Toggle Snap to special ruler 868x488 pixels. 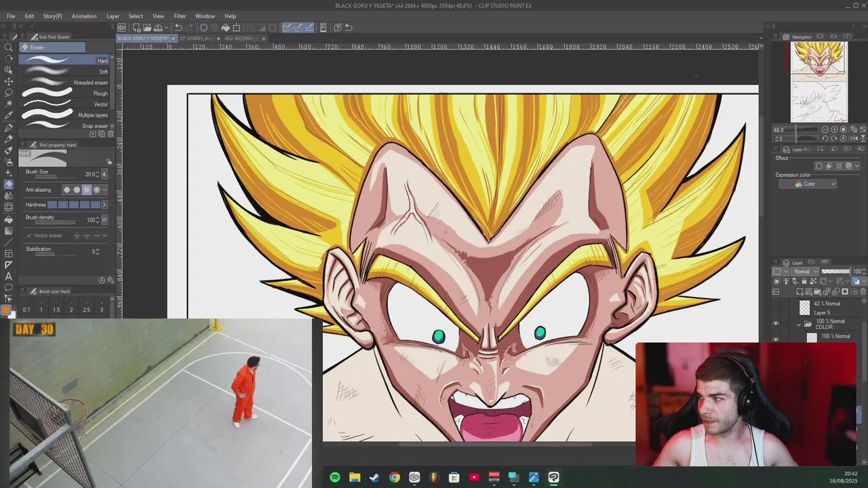coord(298,28)
